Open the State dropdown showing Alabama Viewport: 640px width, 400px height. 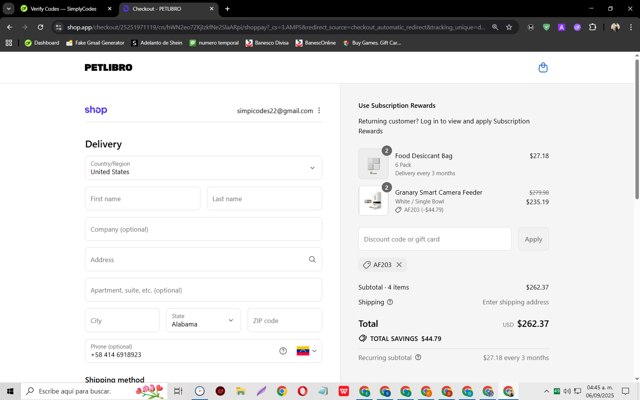tap(203, 320)
